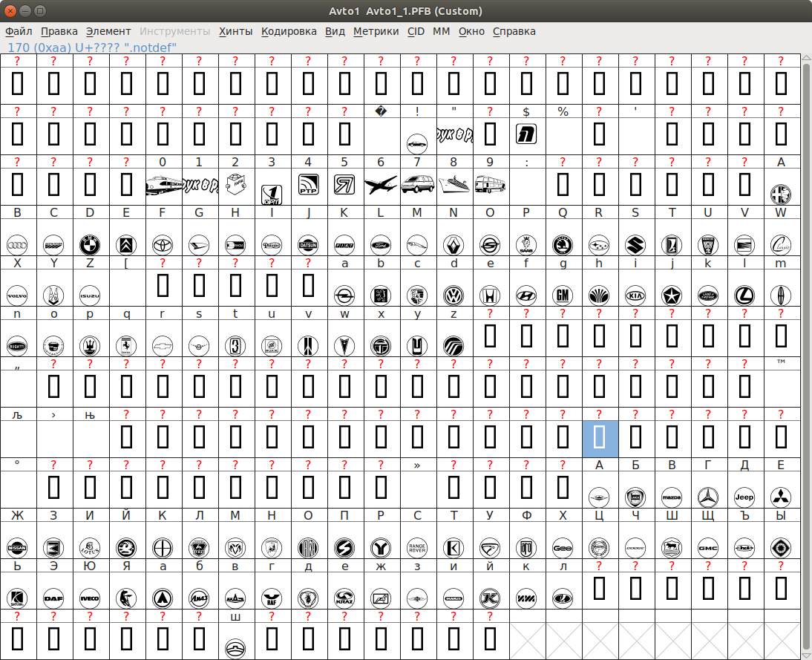Select the Isuzu logo glyph under Z
812x660 pixels.
coord(90,295)
